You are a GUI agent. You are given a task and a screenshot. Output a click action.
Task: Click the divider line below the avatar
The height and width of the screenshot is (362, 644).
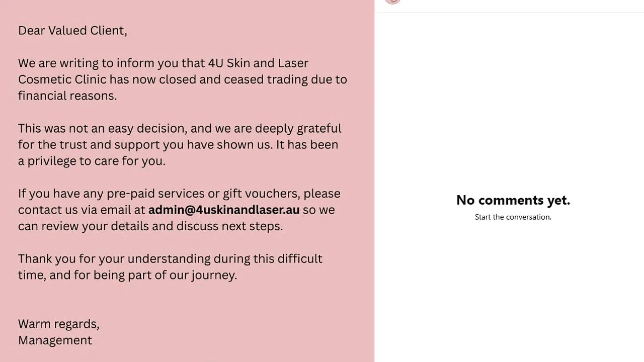509,13
